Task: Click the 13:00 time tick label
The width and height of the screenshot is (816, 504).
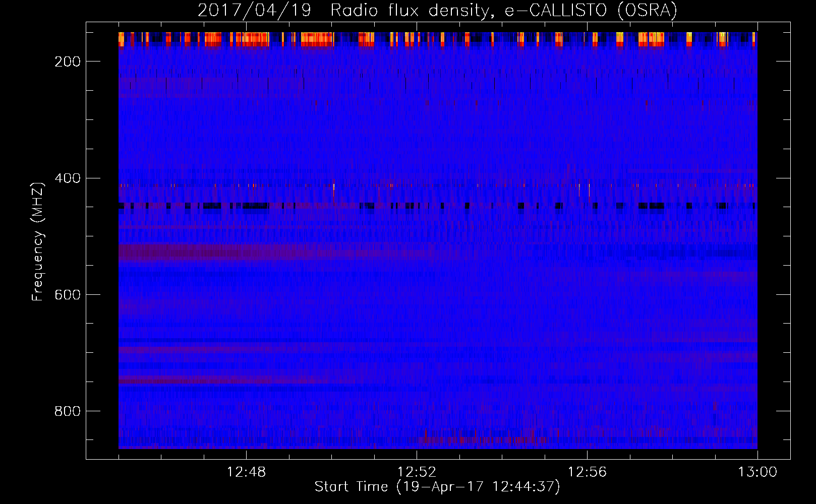Action: click(757, 472)
